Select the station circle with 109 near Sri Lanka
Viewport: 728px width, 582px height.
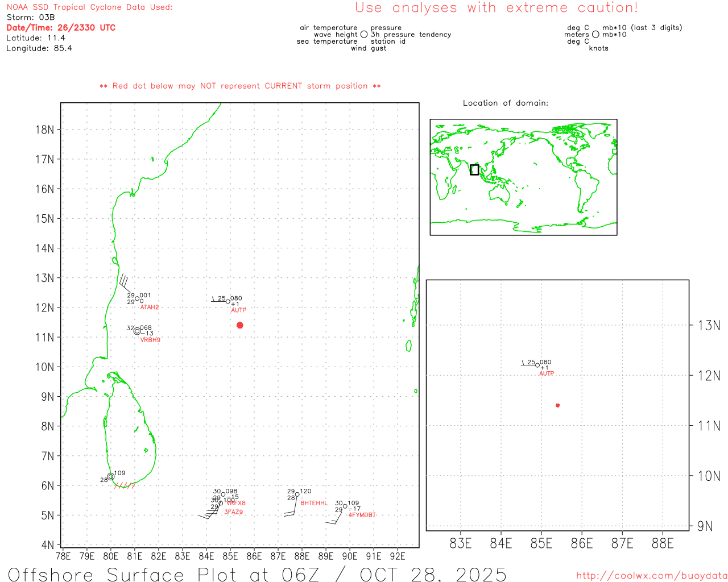click(111, 477)
